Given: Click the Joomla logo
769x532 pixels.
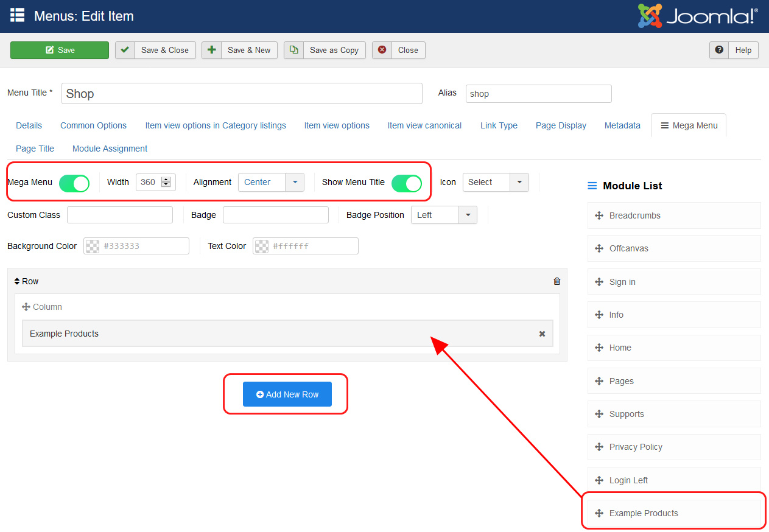Looking at the screenshot, I should coord(698,16).
